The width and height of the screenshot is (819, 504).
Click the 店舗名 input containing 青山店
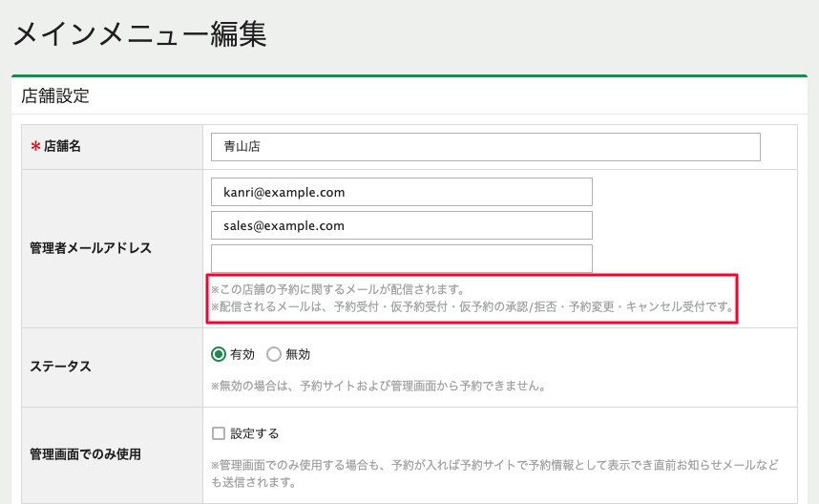(x=485, y=147)
